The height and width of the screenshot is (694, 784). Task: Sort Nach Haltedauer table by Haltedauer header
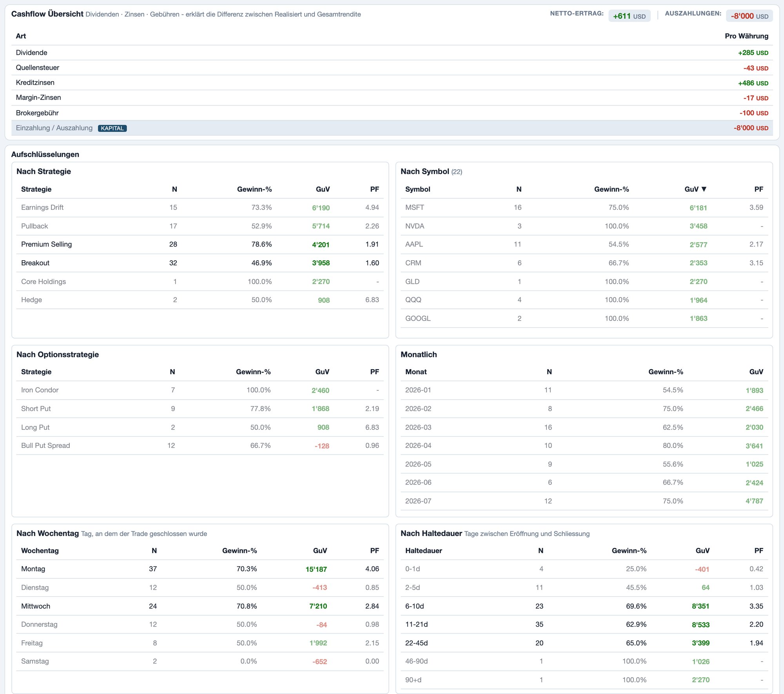[x=423, y=551]
